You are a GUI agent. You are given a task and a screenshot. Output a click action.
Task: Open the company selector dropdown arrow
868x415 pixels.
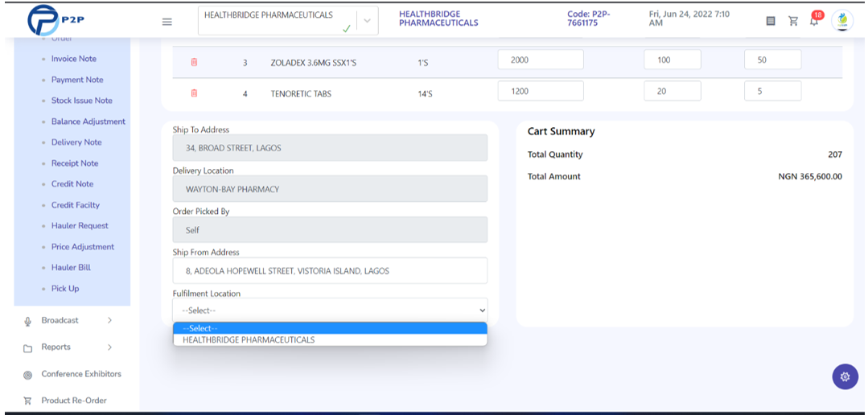[x=367, y=20]
